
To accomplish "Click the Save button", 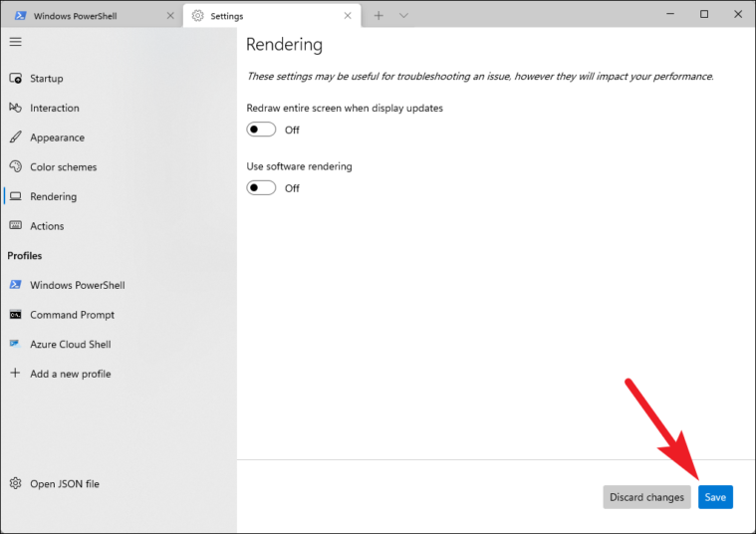I will click(x=715, y=497).
